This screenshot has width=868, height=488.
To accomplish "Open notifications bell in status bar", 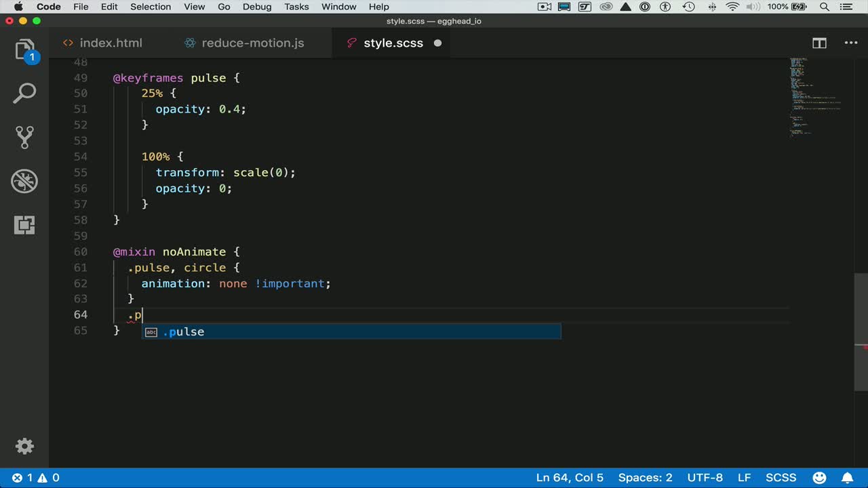I will tap(848, 478).
